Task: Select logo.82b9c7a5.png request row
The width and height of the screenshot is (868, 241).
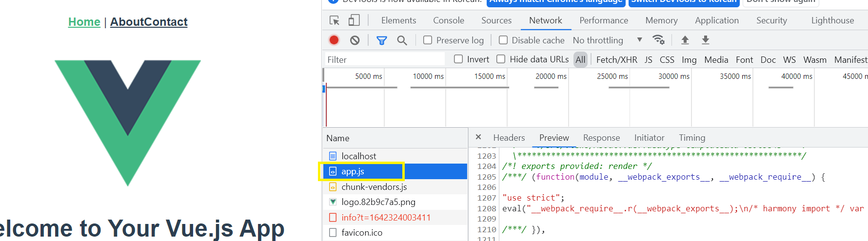Action: (395, 202)
